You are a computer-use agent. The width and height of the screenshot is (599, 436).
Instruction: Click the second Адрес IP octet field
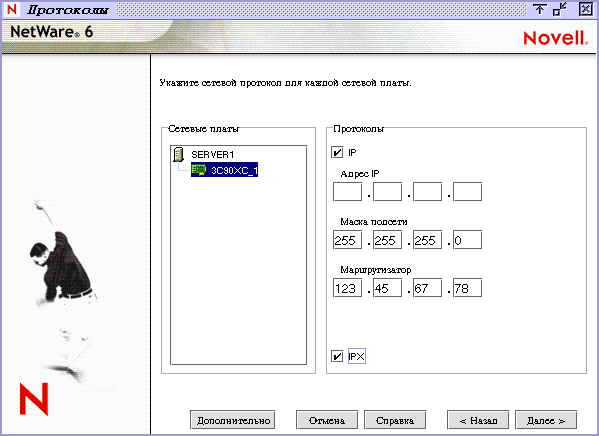click(387, 192)
